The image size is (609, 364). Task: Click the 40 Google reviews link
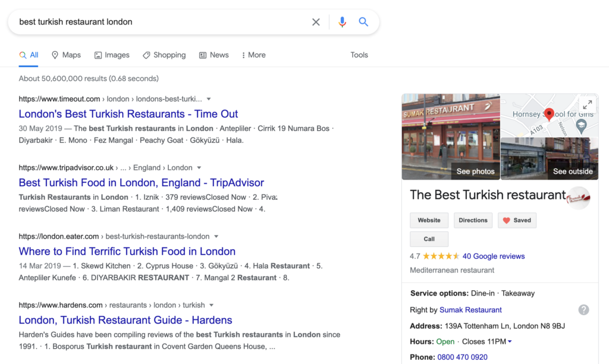493,256
